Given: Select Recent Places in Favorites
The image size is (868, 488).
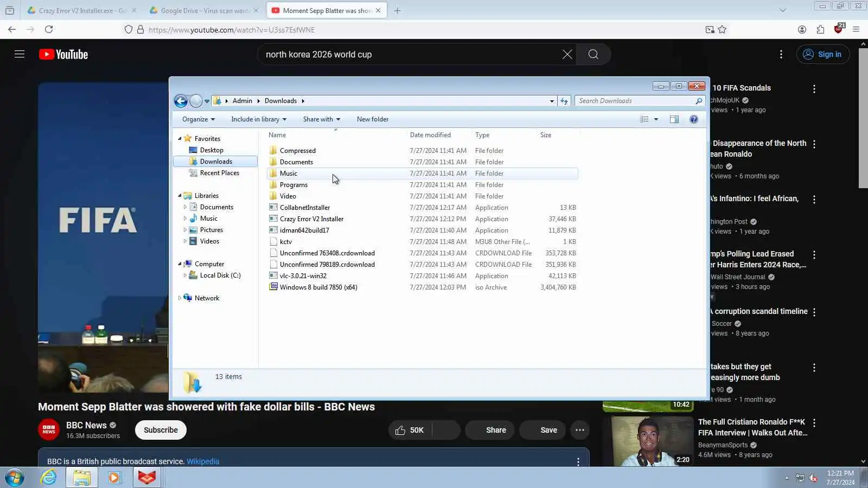Looking at the screenshot, I should (x=219, y=173).
